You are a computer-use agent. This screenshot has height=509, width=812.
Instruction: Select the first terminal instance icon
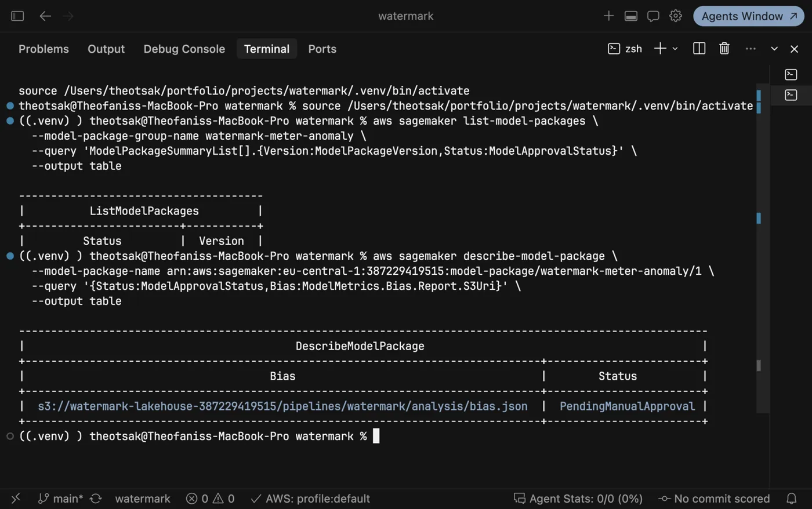791,74
